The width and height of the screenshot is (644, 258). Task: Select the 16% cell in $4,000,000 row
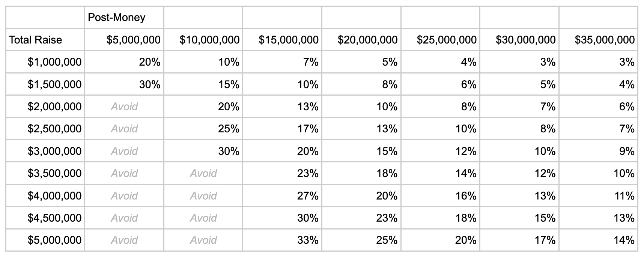(440, 196)
